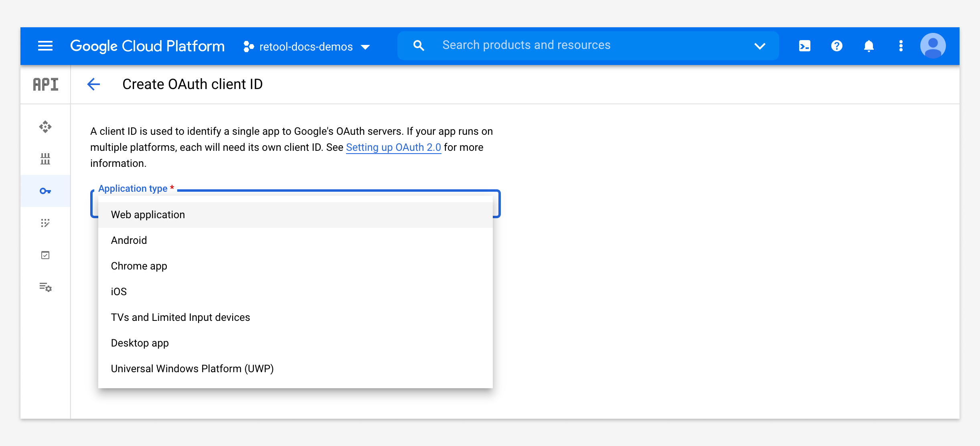Open the help question mark icon
980x446 pixels.
tap(836, 46)
